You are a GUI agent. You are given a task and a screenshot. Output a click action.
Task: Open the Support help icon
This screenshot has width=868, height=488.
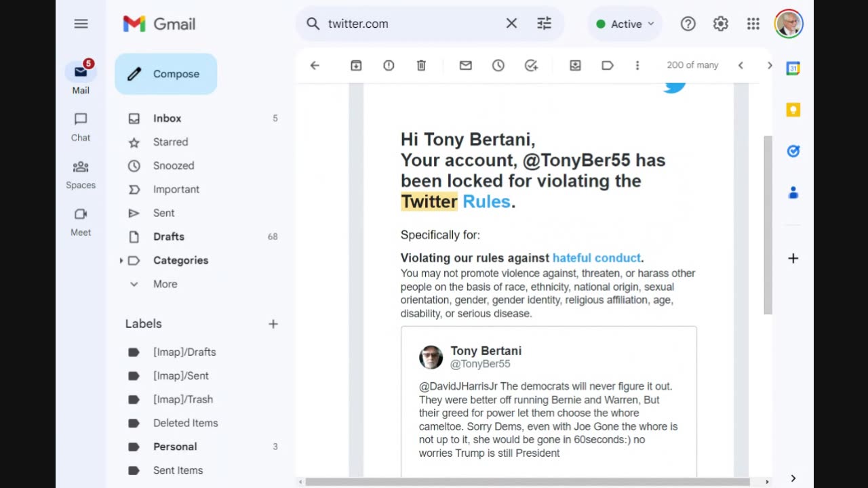tap(688, 24)
